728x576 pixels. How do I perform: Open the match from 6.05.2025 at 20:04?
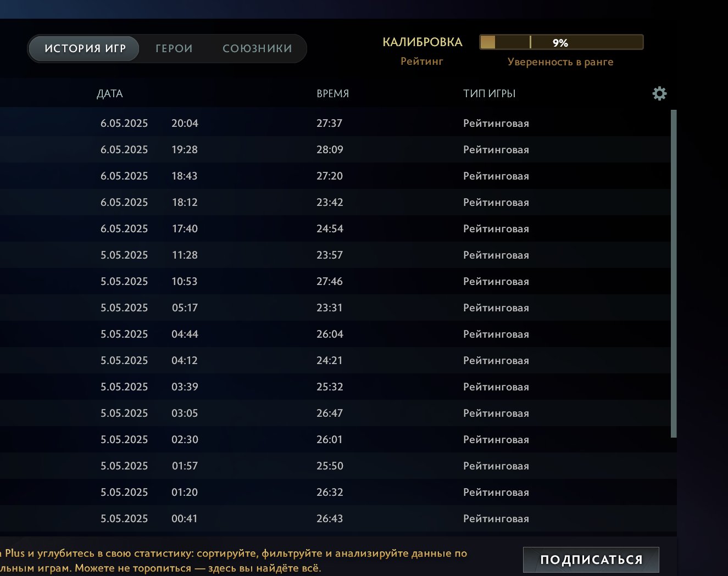330,123
